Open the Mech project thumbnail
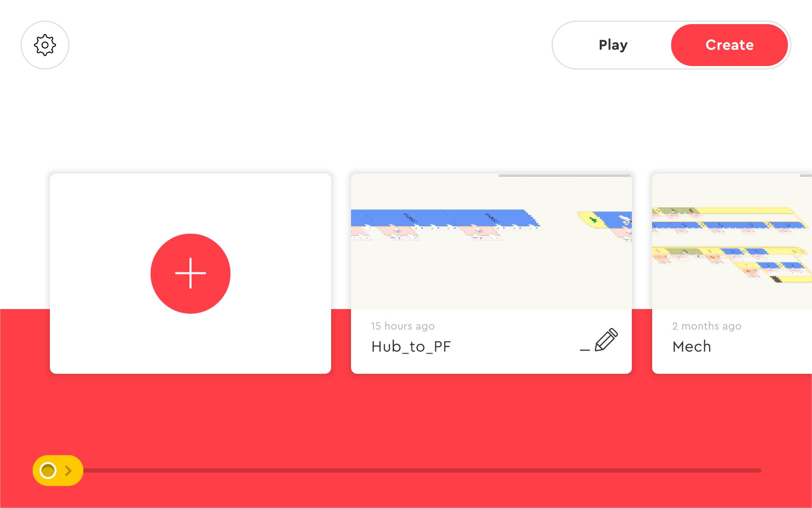812x508 pixels. [x=732, y=241]
